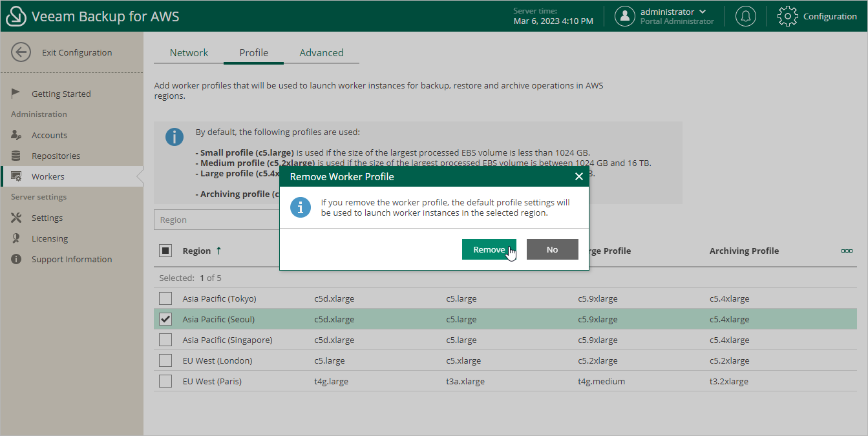Click the Workers icon in Administration
Screen dimensions: 868x436
coord(17,176)
